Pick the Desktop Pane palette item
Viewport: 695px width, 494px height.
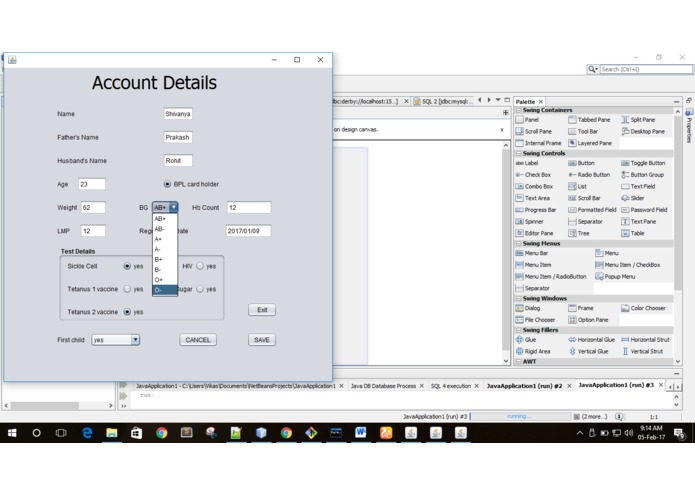click(x=643, y=132)
